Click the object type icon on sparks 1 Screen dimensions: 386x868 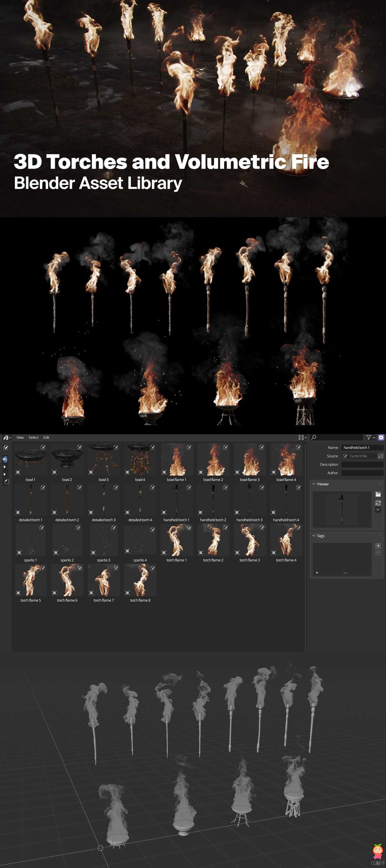[19, 553]
